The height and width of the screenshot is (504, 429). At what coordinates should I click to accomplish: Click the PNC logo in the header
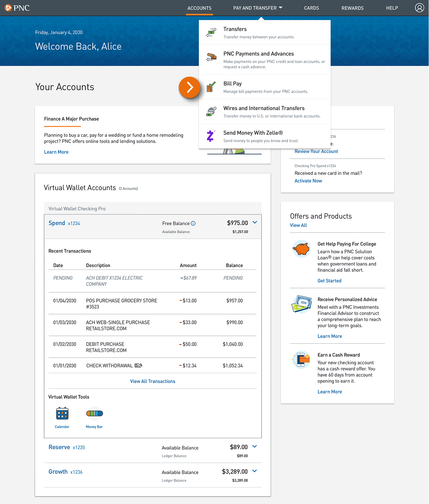(17, 7)
